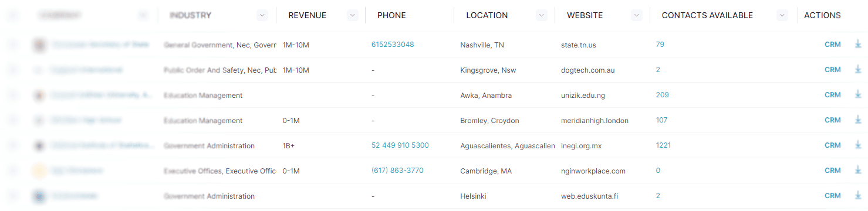This screenshot has height=211, width=868.
Task: Download the inegi.org.mx row
Action: 857,145
